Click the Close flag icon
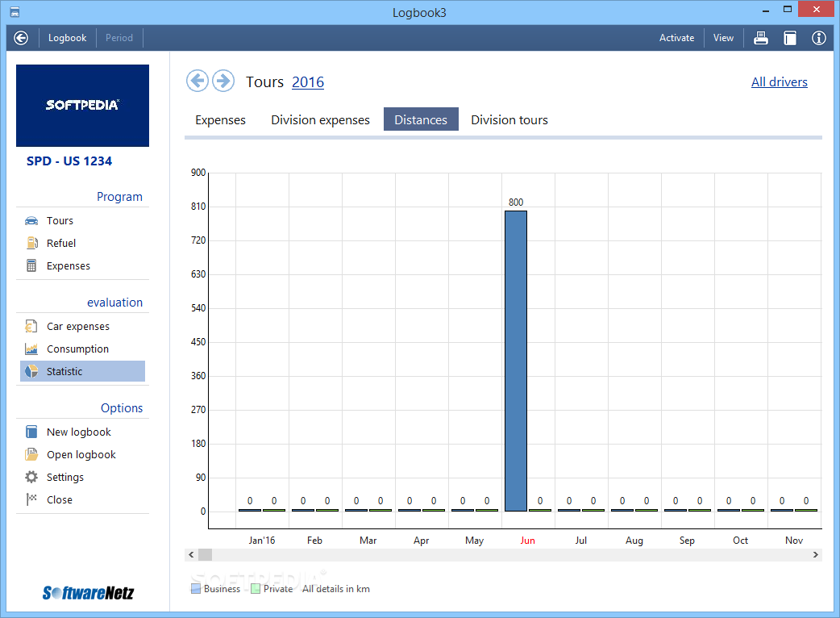The width and height of the screenshot is (840, 618). [31, 499]
